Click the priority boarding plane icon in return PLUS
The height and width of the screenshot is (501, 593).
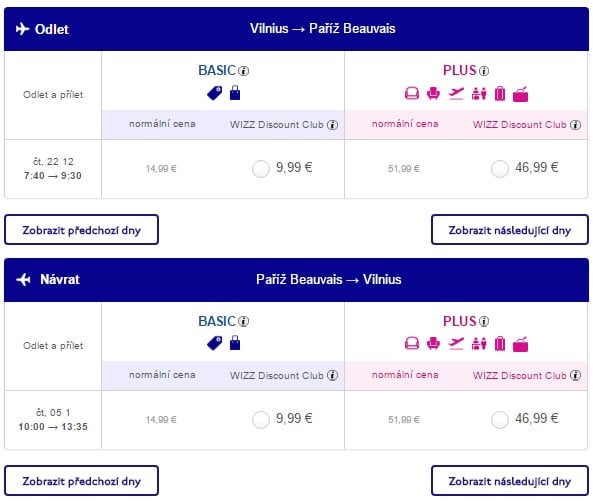[x=456, y=344]
